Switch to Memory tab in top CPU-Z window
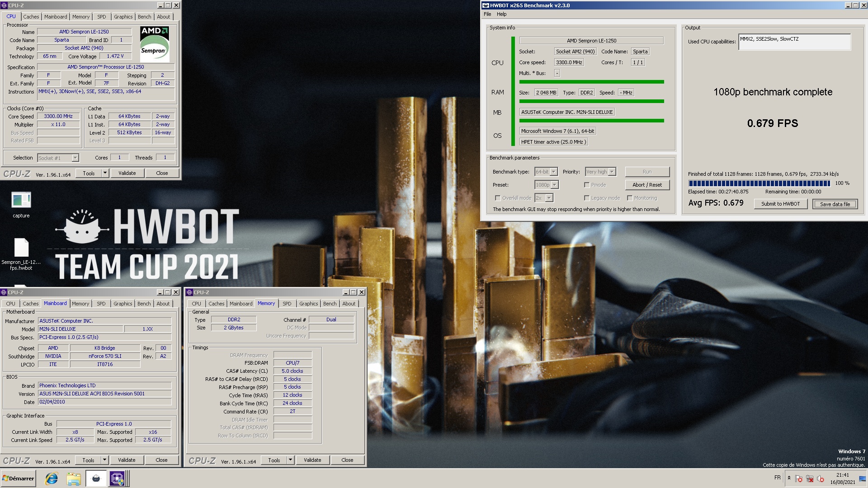 [x=81, y=17]
